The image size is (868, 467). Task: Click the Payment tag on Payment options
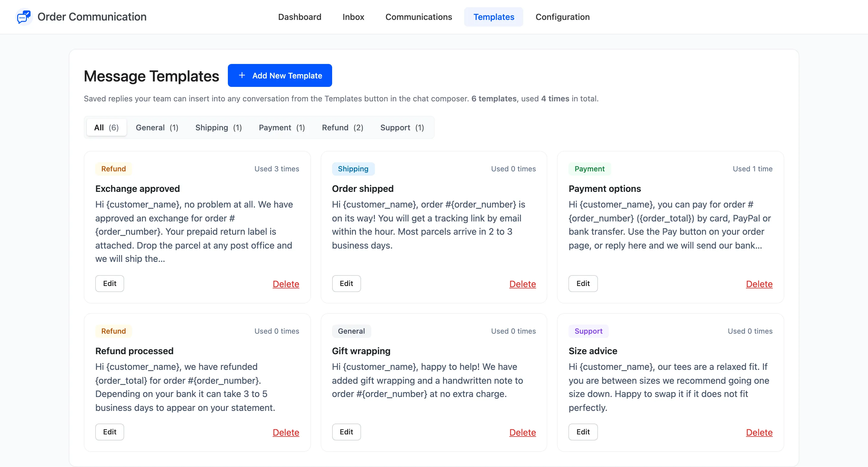click(590, 169)
